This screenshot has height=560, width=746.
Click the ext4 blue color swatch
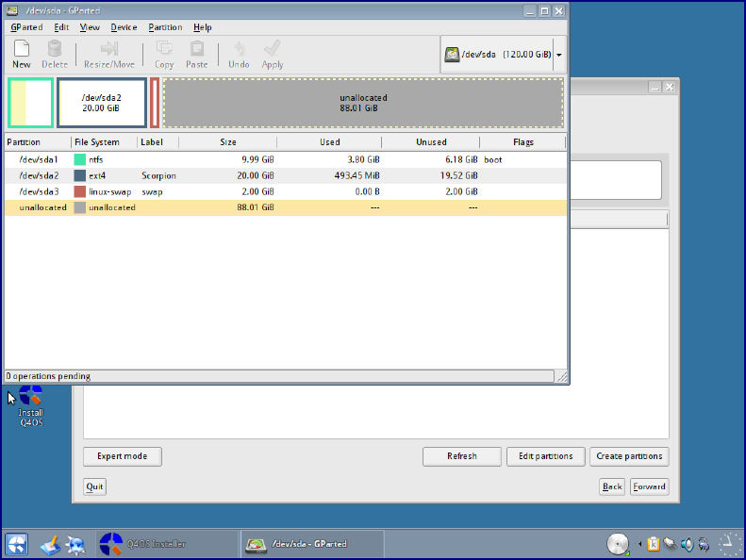pyautogui.click(x=79, y=175)
